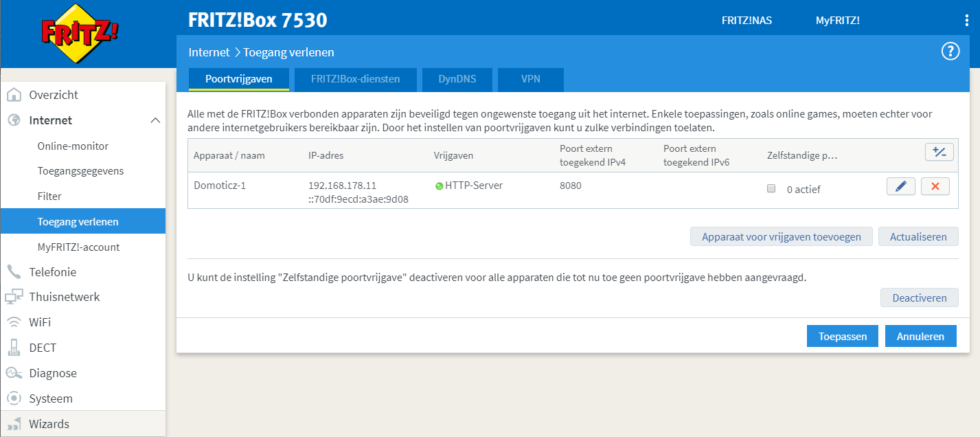Click Poort extern toegekend IPv4 header
The height and width of the screenshot is (437, 980).
point(593,155)
